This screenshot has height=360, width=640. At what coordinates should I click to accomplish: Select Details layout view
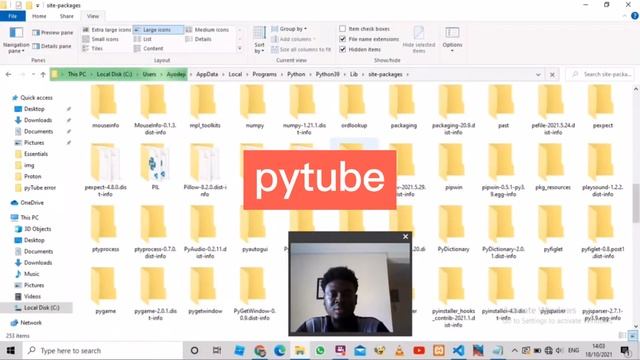(x=199, y=39)
